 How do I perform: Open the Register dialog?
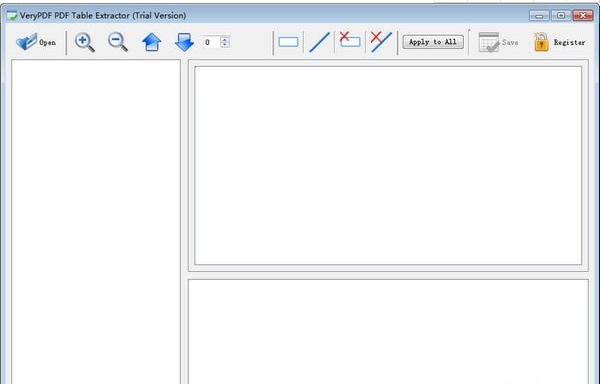pos(559,42)
